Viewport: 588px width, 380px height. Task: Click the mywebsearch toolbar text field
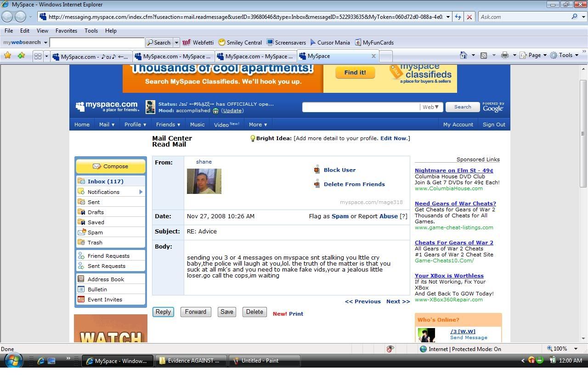click(97, 42)
